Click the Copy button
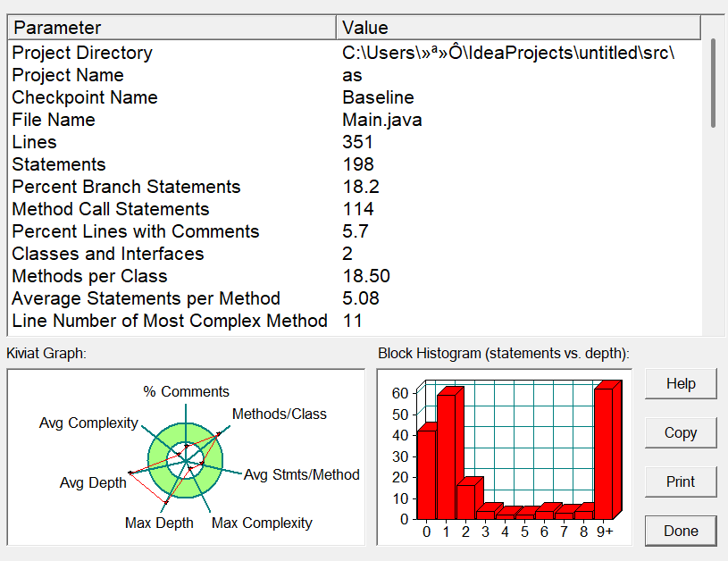This screenshot has height=561, width=728. coord(681,432)
